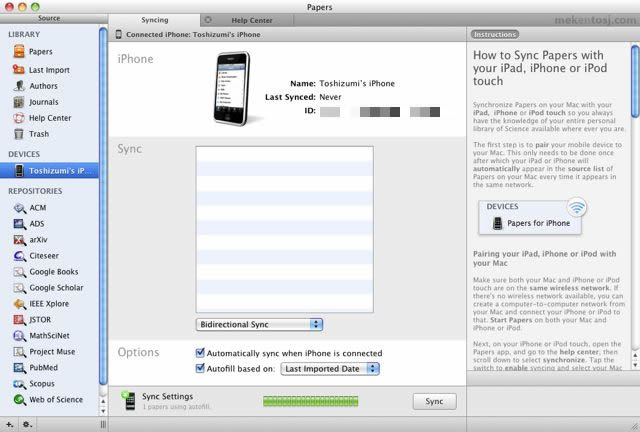Click the Sync button
640x432 pixels.
point(434,401)
